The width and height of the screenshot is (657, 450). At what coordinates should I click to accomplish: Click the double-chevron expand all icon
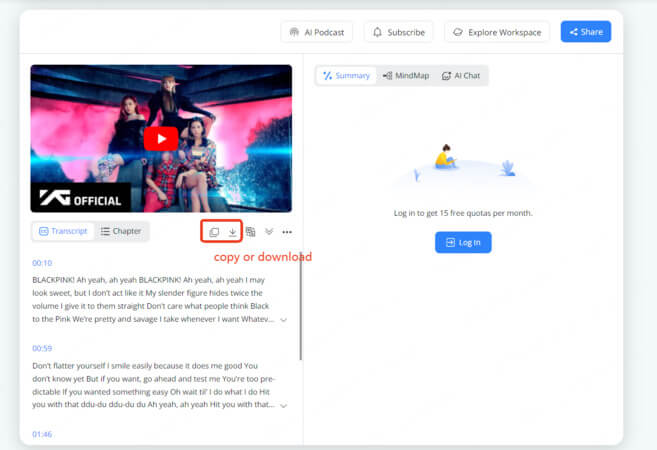(x=269, y=232)
